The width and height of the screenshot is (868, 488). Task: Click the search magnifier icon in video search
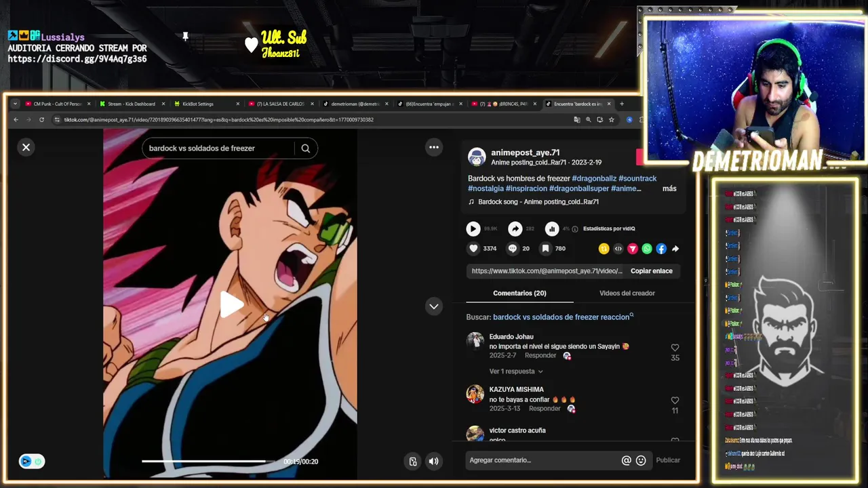tap(305, 148)
